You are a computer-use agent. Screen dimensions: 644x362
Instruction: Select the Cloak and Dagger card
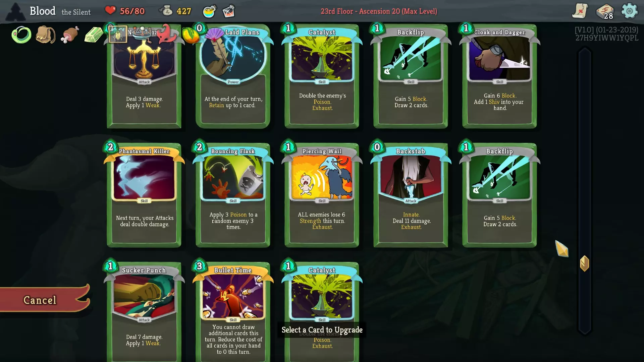500,75
